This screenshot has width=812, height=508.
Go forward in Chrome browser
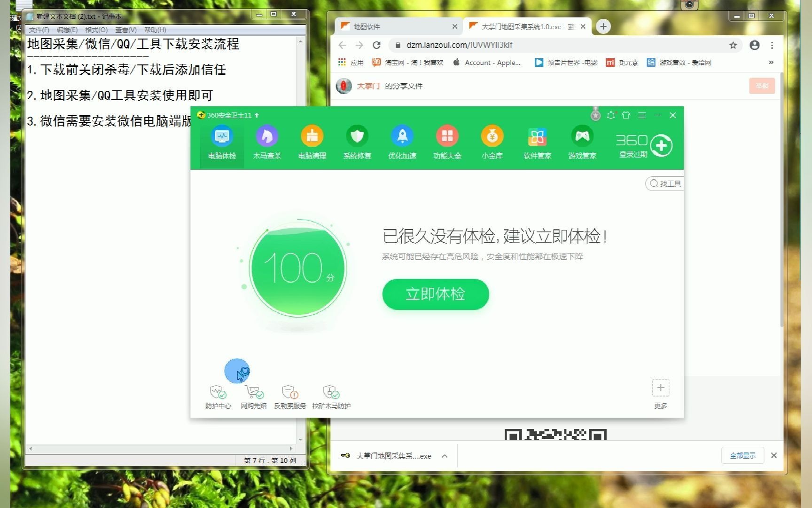coord(359,45)
